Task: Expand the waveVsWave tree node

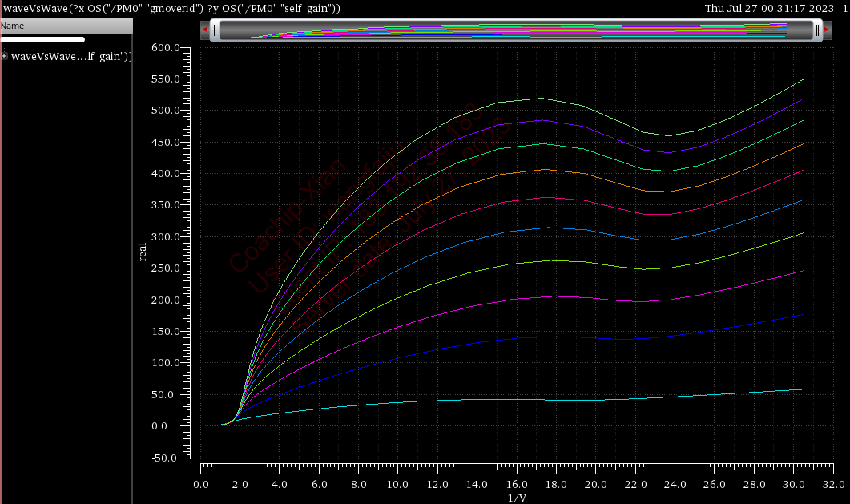Action: click(x=5, y=56)
